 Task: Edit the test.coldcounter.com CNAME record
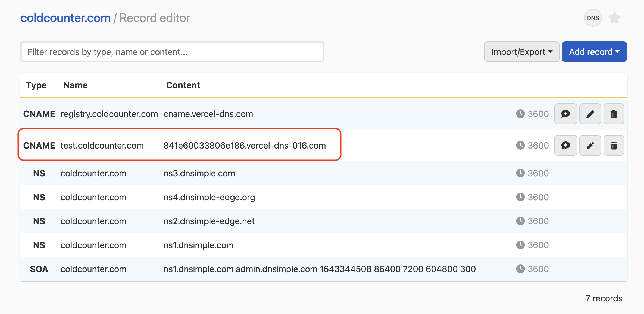[x=590, y=145]
